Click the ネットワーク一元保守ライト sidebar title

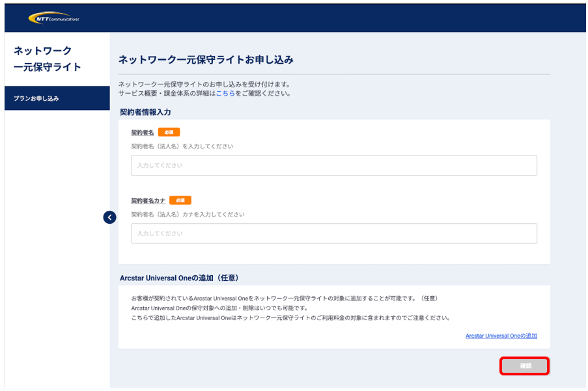pyautogui.click(x=48, y=59)
